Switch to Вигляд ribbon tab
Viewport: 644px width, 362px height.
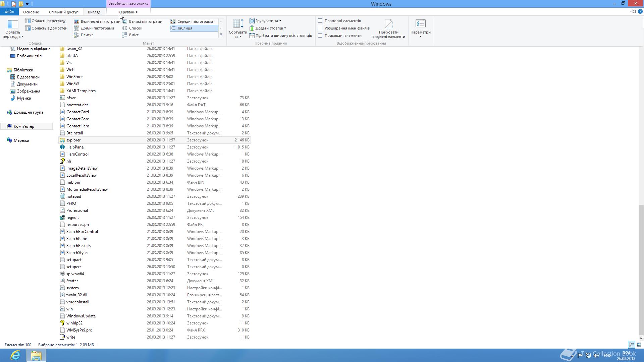[94, 12]
